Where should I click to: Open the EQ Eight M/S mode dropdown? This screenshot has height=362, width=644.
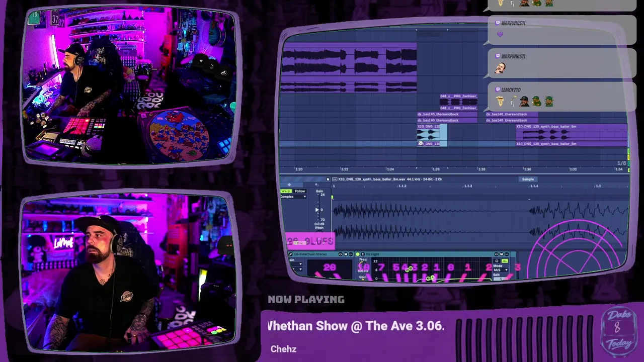click(x=501, y=270)
